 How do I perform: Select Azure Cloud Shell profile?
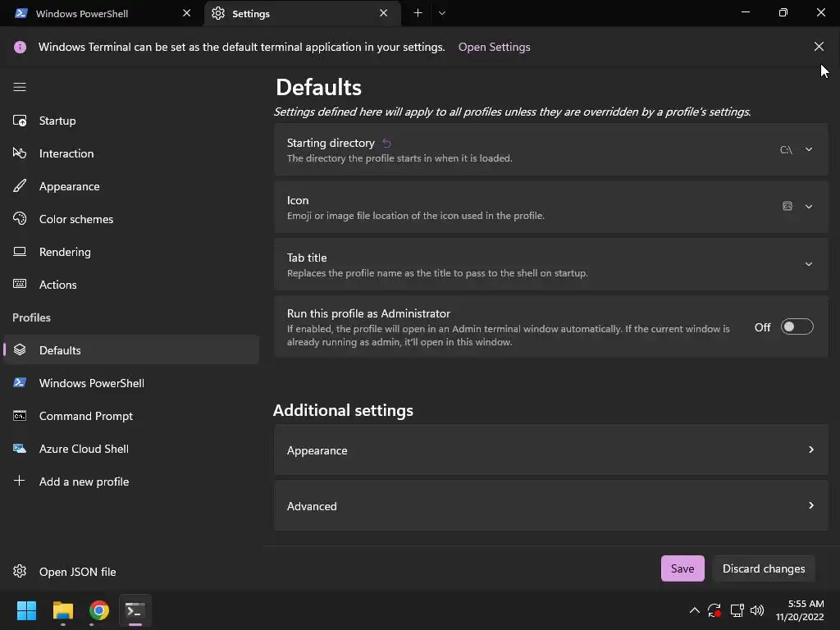point(131,449)
